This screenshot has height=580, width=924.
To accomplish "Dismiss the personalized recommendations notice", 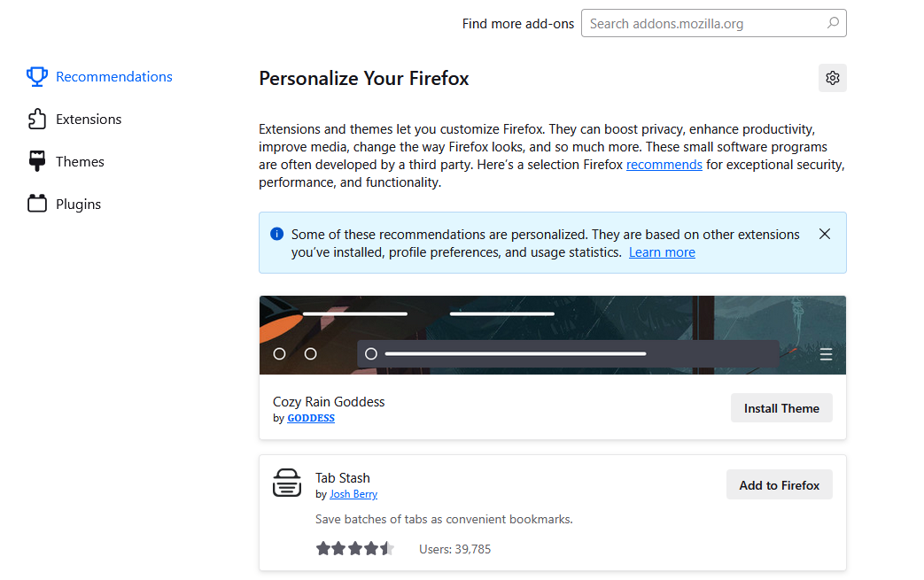I will (x=825, y=235).
